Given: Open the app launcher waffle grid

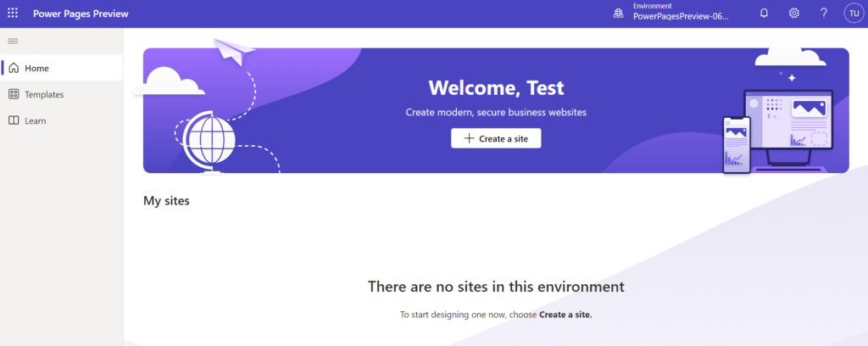Looking at the screenshot, I should (13, 14).
